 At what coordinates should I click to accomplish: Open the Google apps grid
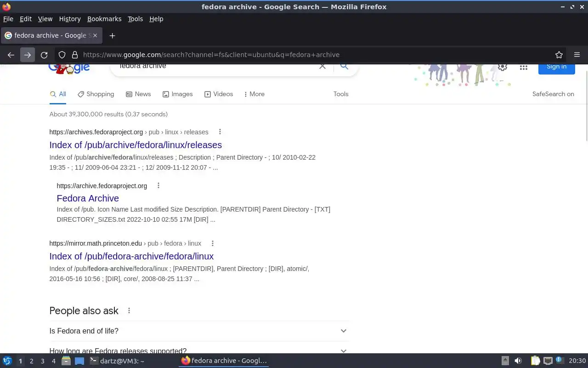tap(524, 67)
